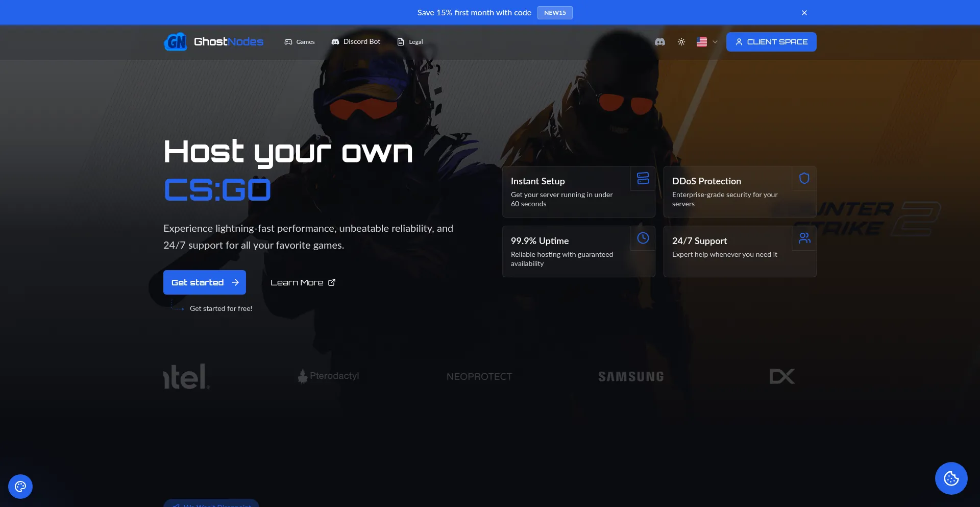
Task: Click the 24/7 Support users icon
Action: (x=804, y=238)
